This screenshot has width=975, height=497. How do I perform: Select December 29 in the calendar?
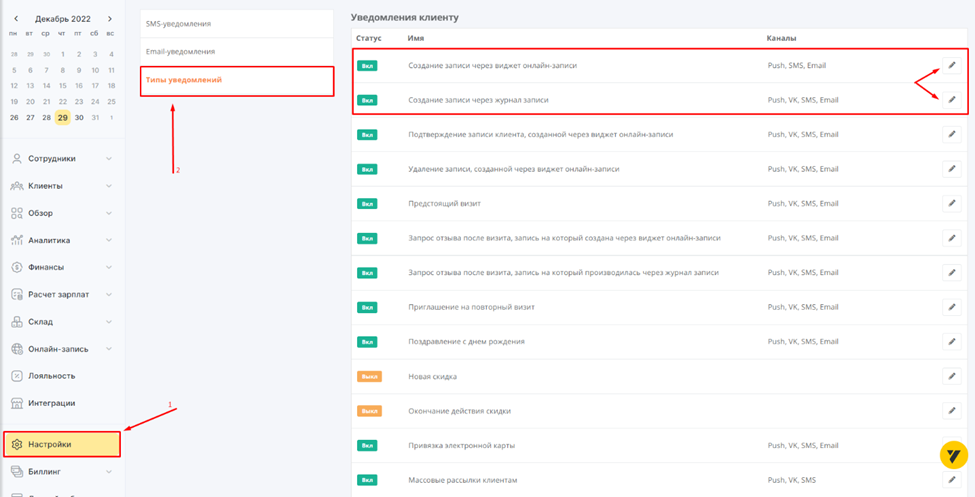coord(62,117)
